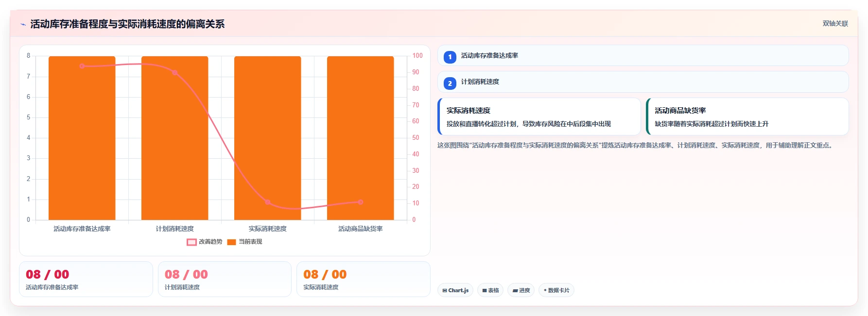The width and height of the screenshot is (868, 316).
Task: Click the text 投放和直播转化超过计划
Action: click(x=482, y=124)
